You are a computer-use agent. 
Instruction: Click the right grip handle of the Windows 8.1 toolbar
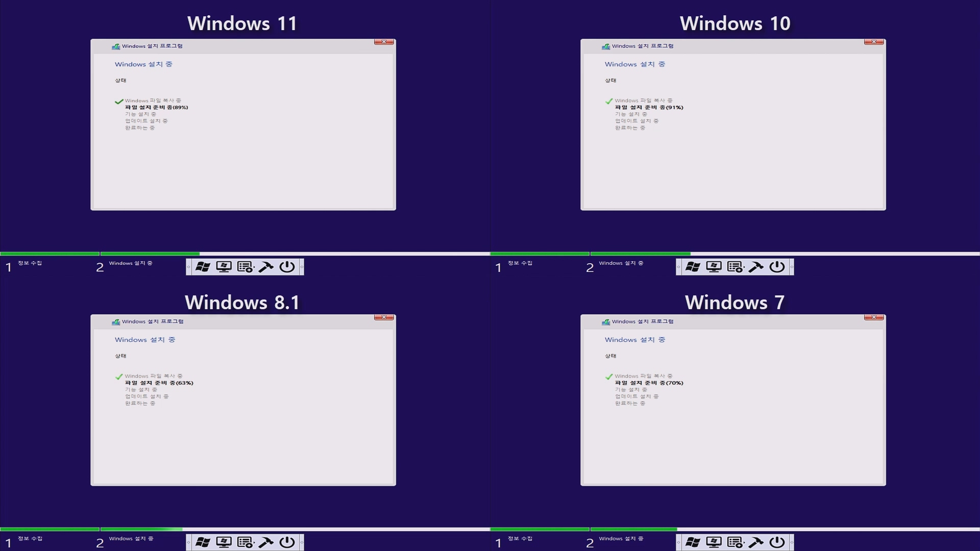pyautogui.click(x=302, y=542)
